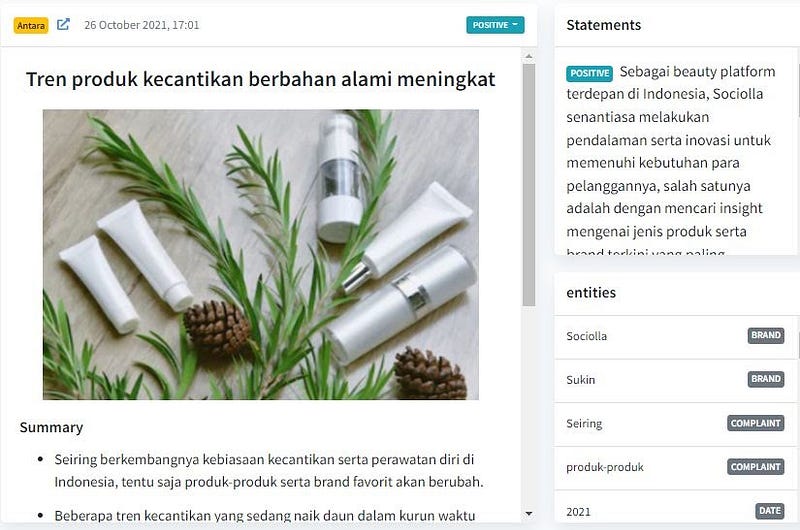Click the entities panel header
Image resolution: width=800 pixels, height=530 pixels.
(x=591, y=292)
